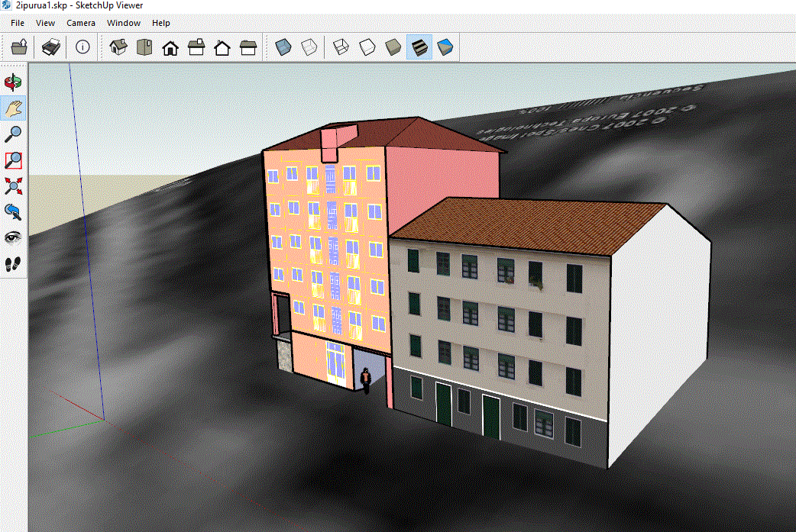Select the Look Around eye tool
This screenshot has width=796, height=532.
tap(14, 237)
